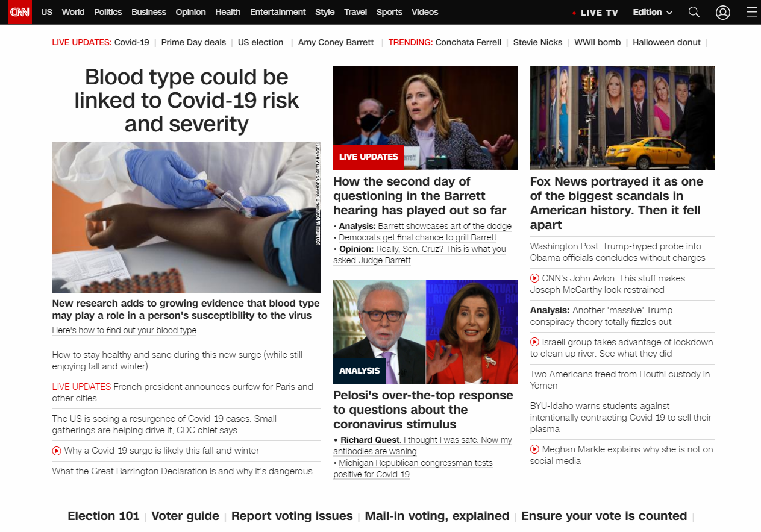Open the Entertainment section in navigation
The image size is (761, 532).
pyautogui.click(x=278, y=12)
